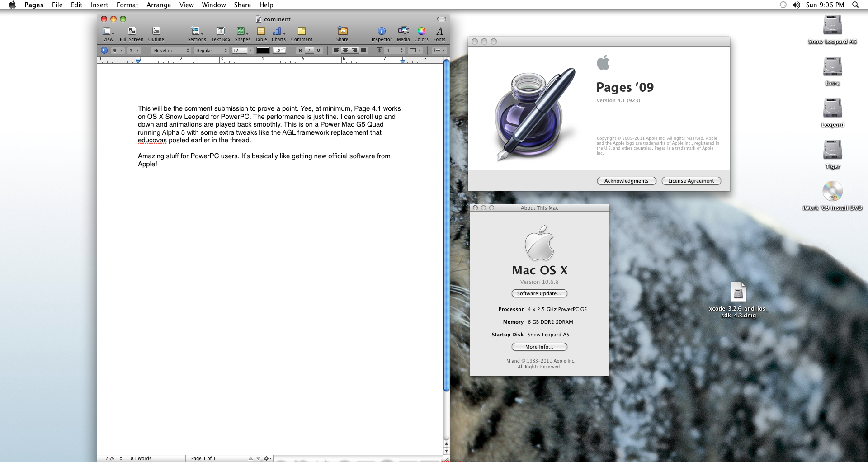
Task: Insert a Text Box from toolbar
Action: point(221,34)
